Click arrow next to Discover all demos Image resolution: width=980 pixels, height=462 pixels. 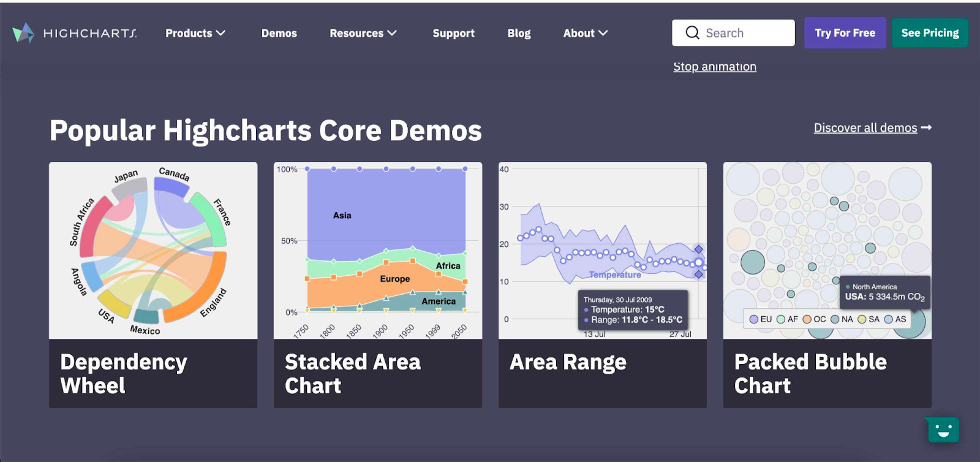tap(926, 127)
